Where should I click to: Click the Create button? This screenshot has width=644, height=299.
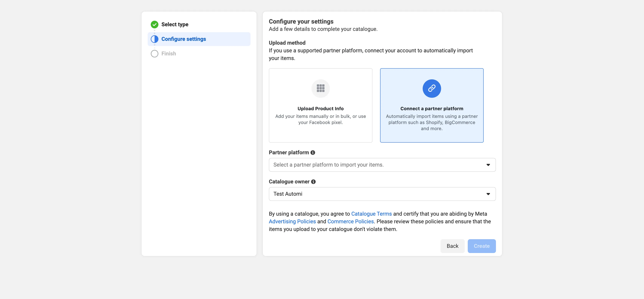[x=482, y=246]
